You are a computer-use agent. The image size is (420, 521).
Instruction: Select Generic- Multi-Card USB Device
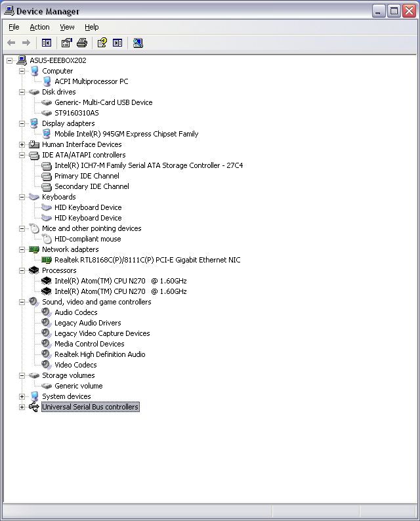coord(103,102)
